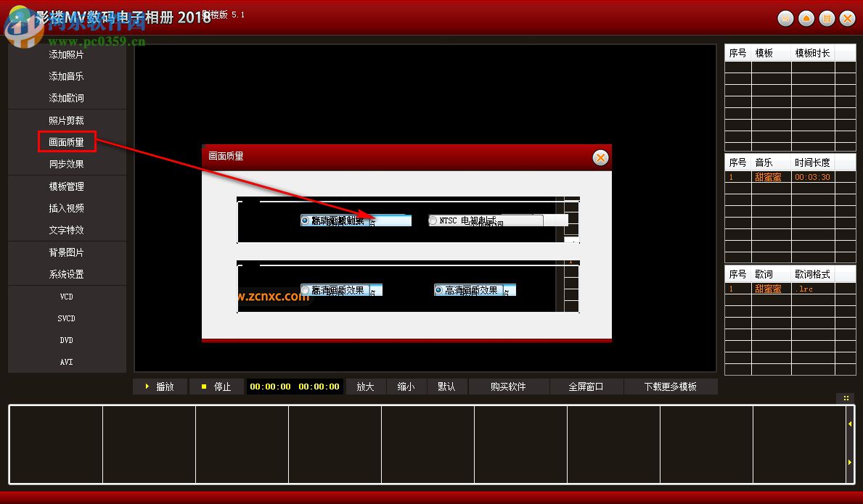Open 画面质量 in the sidebar
Image resolution: width=863 pixels, height=504 pixels.
click(x=67, y=142)
